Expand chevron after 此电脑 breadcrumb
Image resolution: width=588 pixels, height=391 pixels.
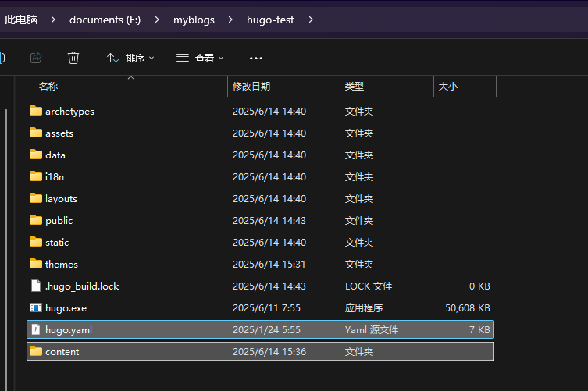tap(53, 20)
